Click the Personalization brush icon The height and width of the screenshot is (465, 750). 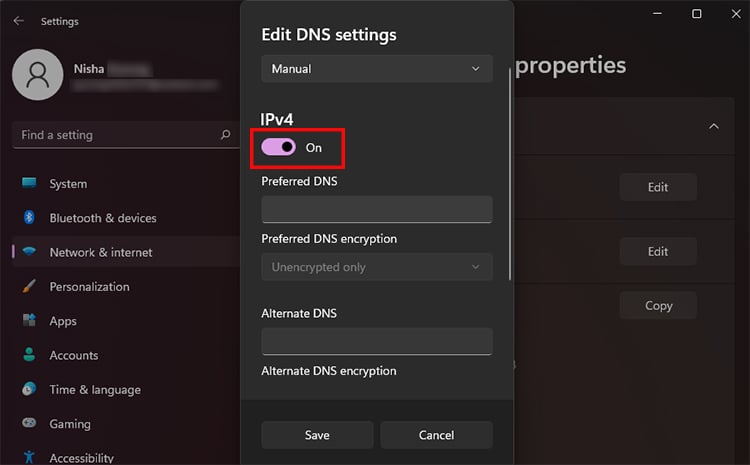29,287
